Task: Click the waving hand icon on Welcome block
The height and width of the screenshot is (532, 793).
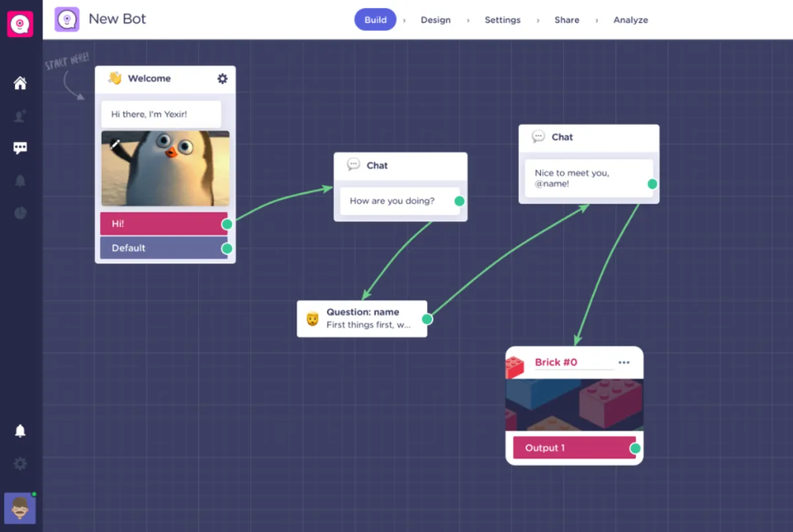Action: (x=115, y=78)
